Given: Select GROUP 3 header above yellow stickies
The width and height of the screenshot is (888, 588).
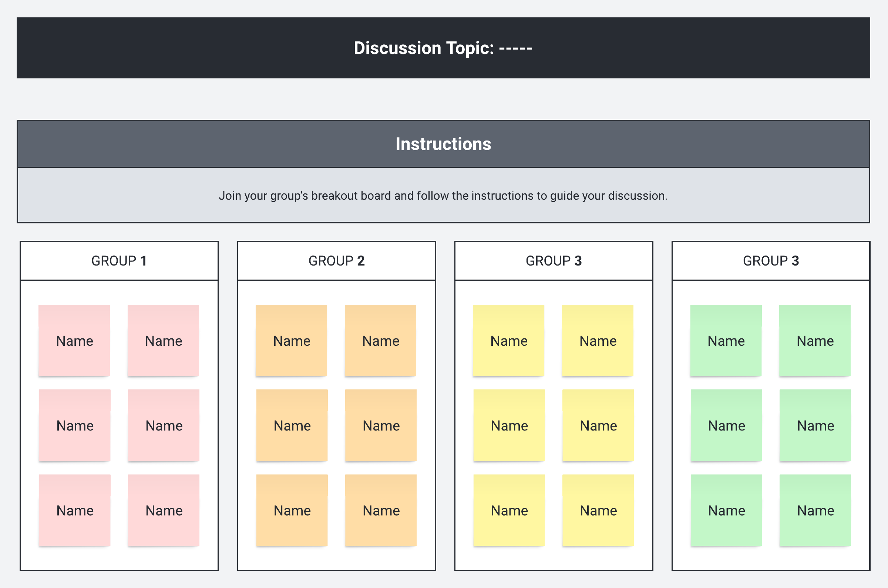Looking at the screenshot, I should (554, 261).
